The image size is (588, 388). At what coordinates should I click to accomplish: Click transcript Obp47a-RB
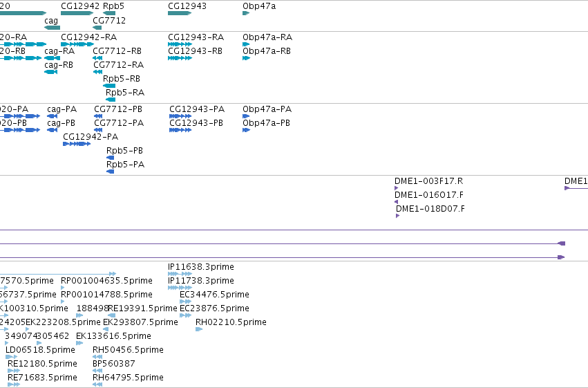coord(267,51)
